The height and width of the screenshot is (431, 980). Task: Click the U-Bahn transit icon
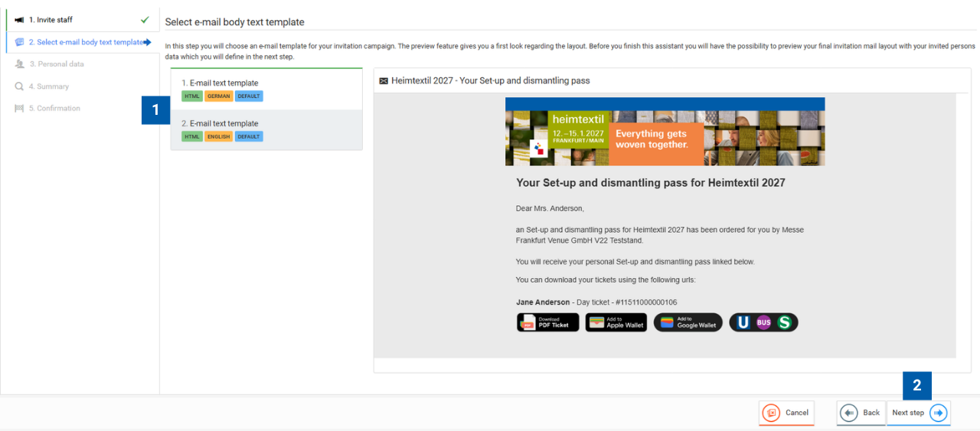[742, 322]
